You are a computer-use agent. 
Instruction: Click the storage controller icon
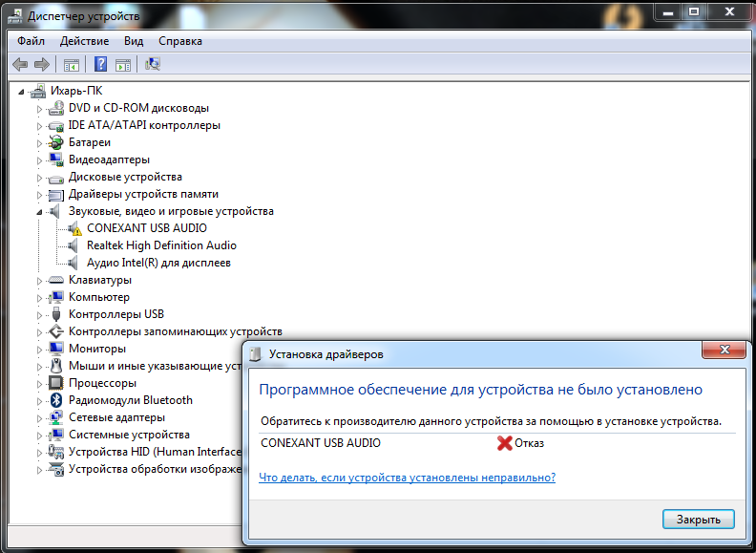click(56, 331)
